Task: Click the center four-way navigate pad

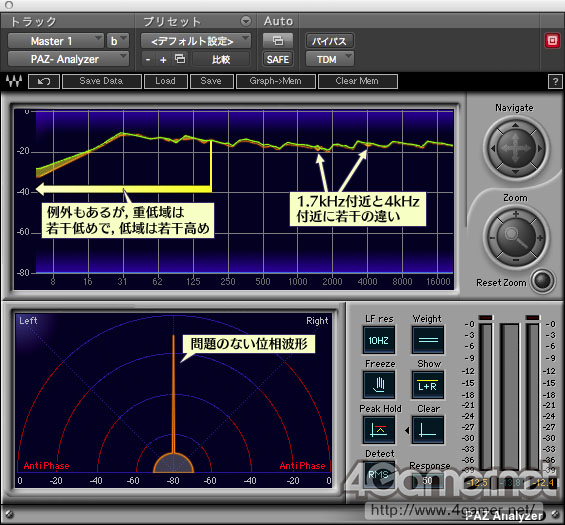Action: tap(515, 148)
